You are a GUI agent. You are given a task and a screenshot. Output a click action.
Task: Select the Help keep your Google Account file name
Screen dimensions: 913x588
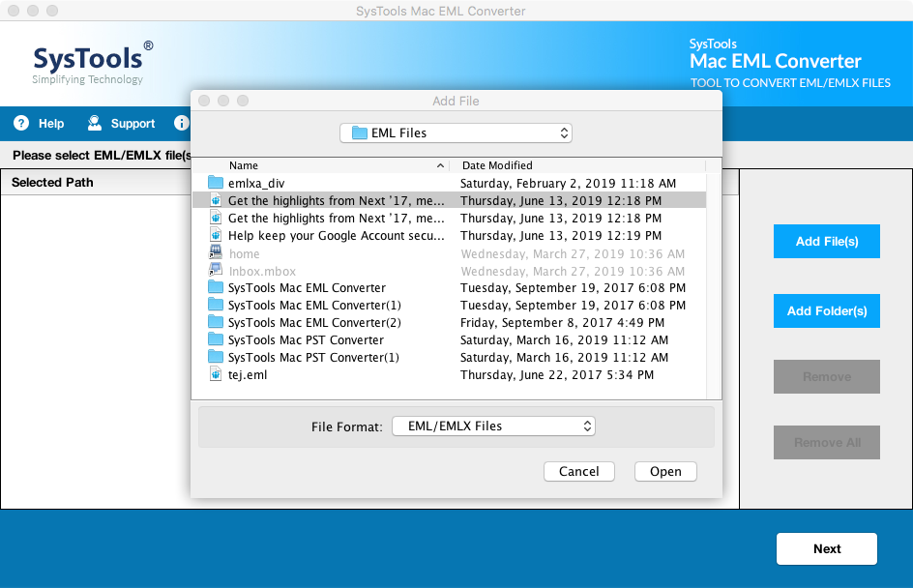tap(336, 236)
